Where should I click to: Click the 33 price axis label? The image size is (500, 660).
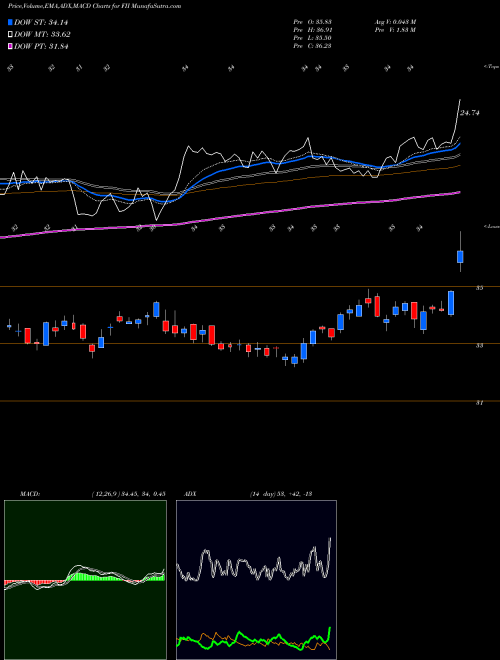pyautogui.click(x=479, y=346)
